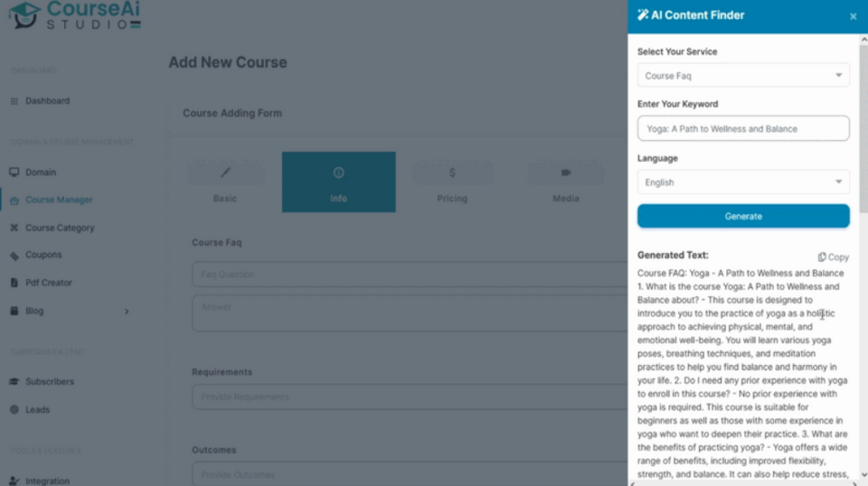Click the 'Generated Text:' heading
The width and height of the screenshot is (868, 486).
tap(673, 255)
